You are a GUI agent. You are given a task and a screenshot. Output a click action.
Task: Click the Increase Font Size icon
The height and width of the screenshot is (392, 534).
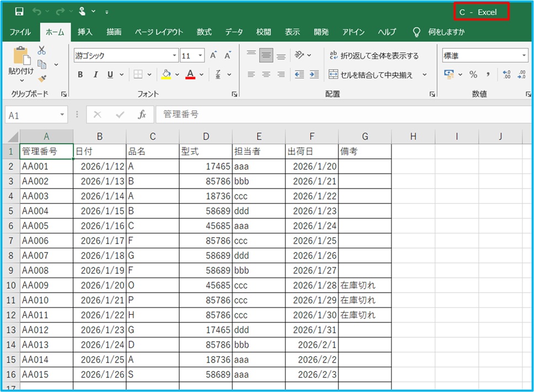[213, 56]
